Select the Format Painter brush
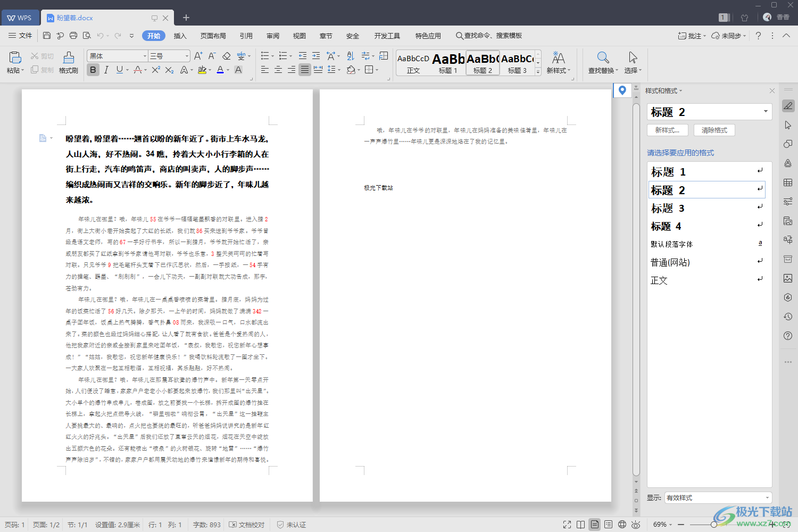The image size is (798, 532). (x=69, y=57)
